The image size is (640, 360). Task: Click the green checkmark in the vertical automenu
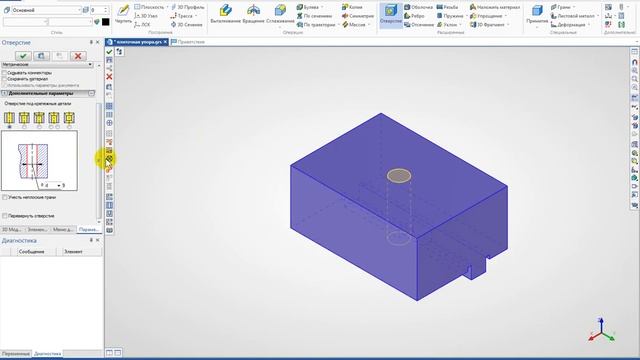coord(109,52)
